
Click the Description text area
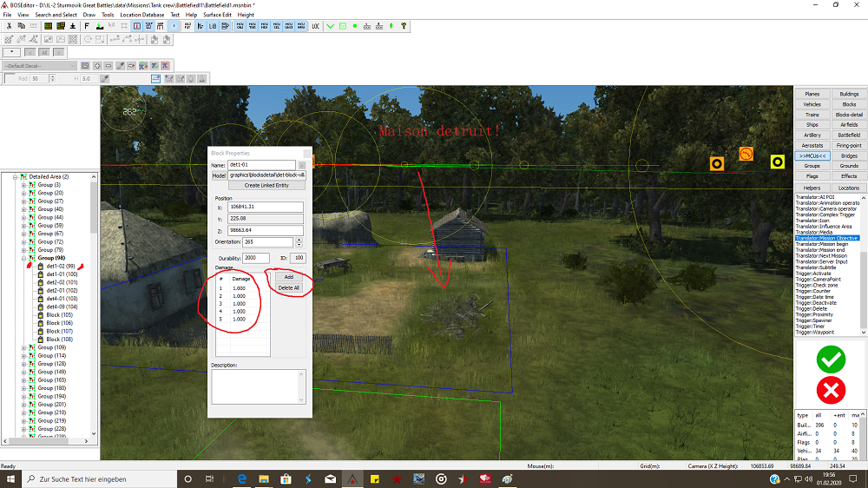click(259, 386)
